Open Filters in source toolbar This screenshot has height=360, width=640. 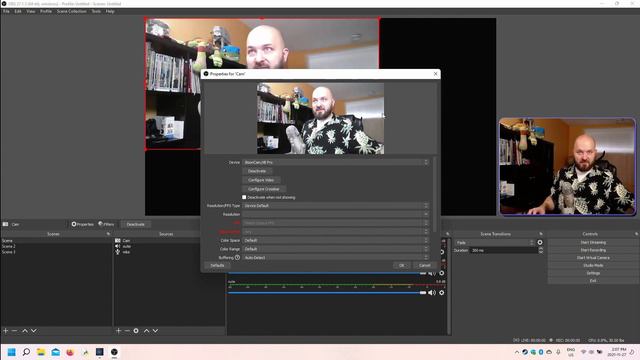point(107,224)
